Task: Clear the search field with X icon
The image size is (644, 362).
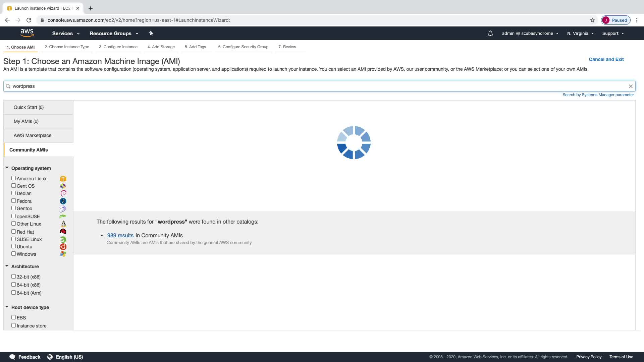Action: click(x=631, y=86)
